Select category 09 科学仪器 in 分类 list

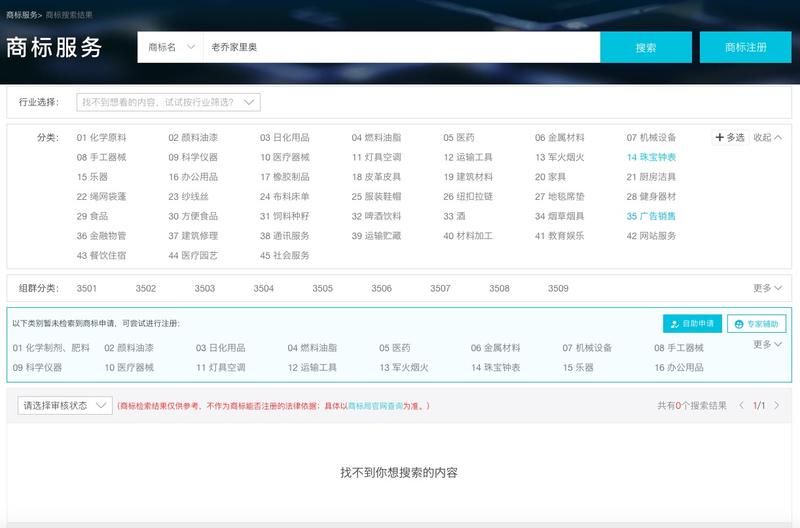click(x=193, y=157)
